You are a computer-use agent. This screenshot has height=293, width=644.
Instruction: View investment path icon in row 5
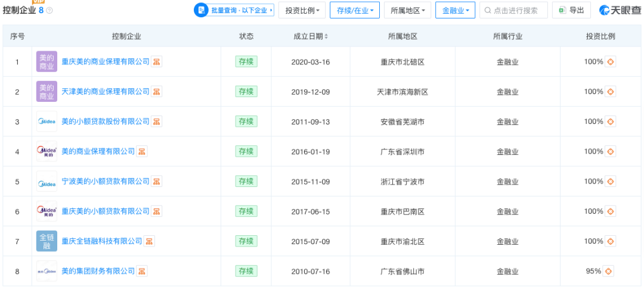pos(611,182)
